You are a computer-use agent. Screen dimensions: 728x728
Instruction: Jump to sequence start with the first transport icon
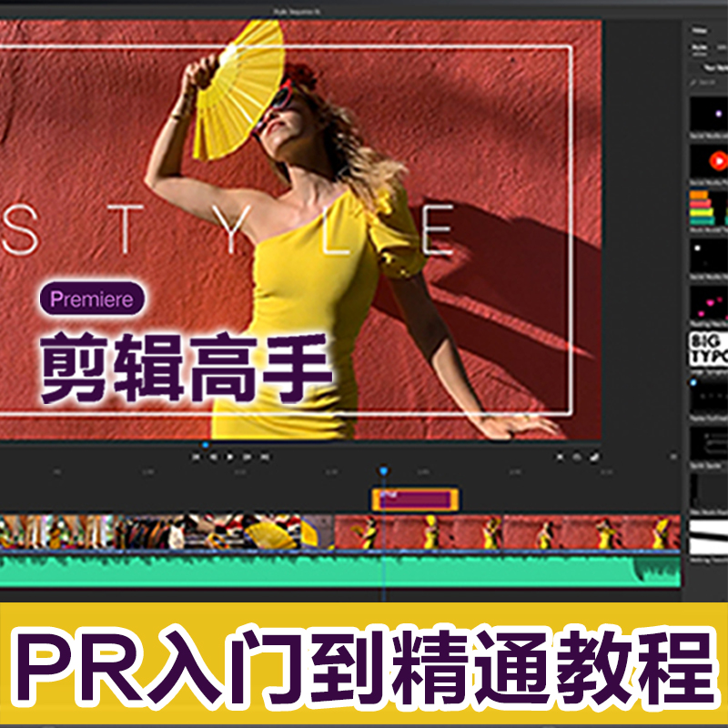pos(196,458)
